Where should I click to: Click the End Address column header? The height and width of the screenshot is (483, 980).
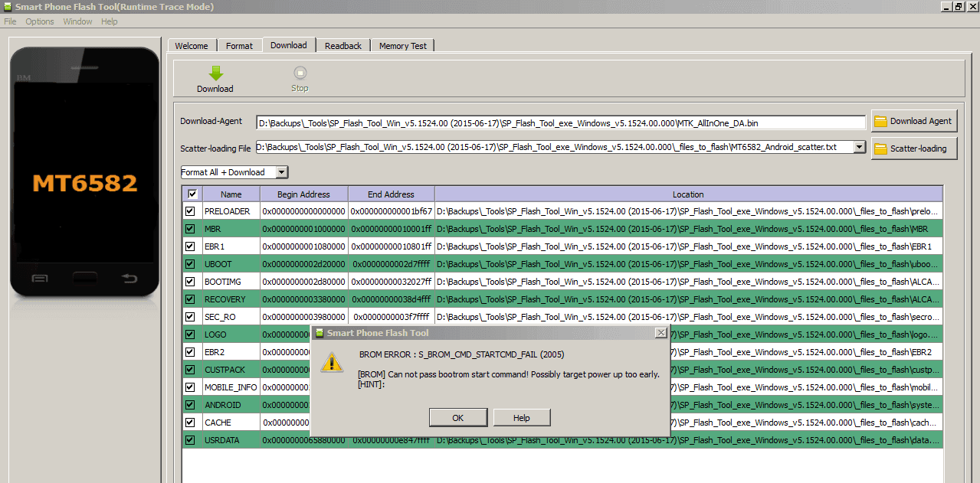pos(391,194)
